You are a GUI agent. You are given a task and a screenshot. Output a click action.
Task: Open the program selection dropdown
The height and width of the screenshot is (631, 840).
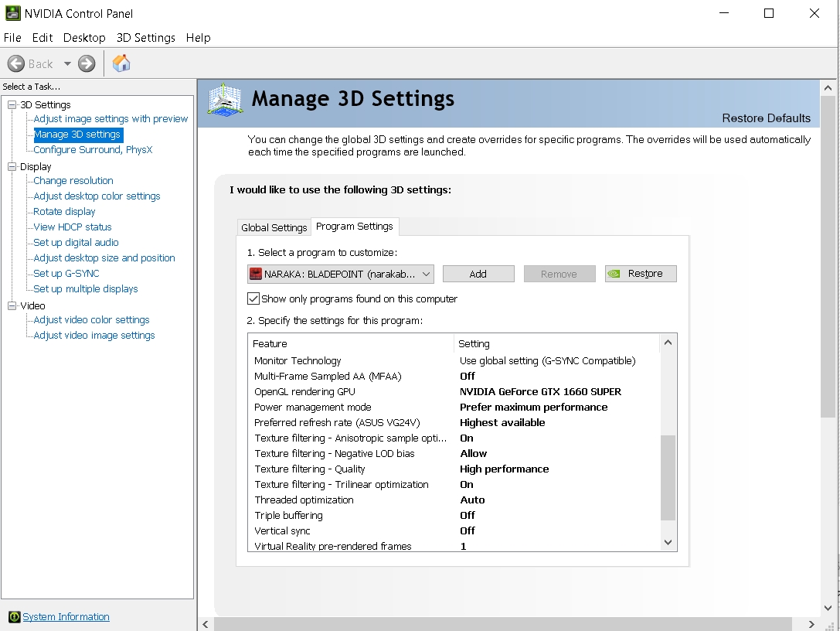(x=341, y=274)
